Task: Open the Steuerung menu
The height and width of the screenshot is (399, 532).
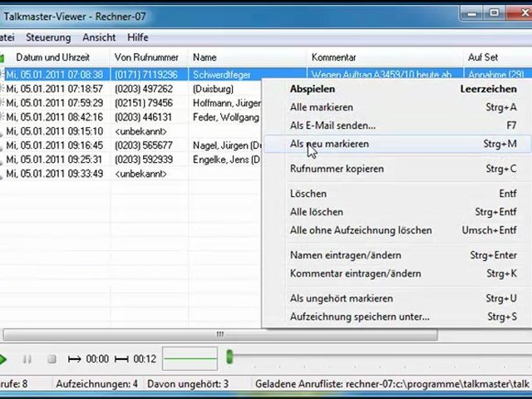Action: point(48,37)
